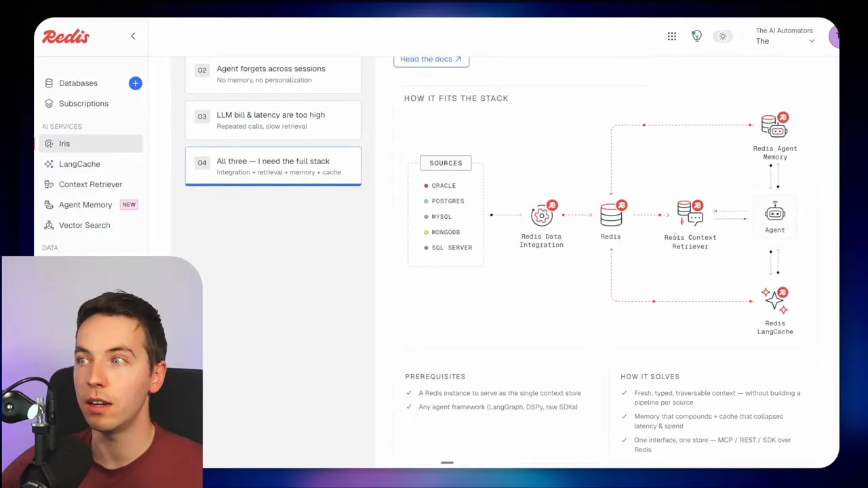Click the Redis Data Integration gear icon
The image size is (868, 488).
(x=542, y=214)
